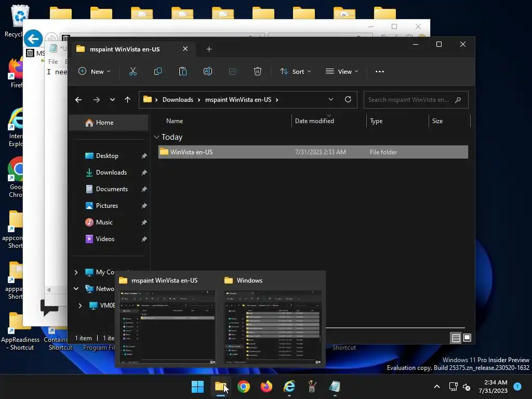
Task: Click File Explorer taskbar icon
Action: [220, 387]
